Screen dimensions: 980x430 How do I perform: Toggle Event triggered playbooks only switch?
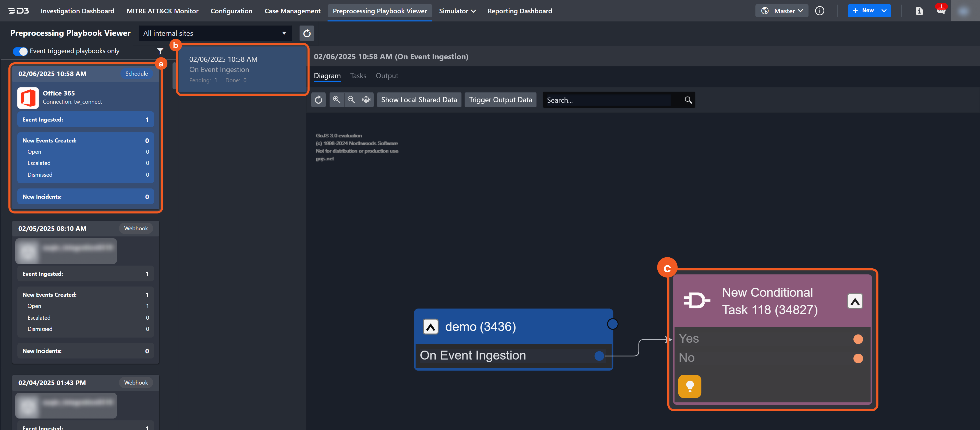coord(20,51)
